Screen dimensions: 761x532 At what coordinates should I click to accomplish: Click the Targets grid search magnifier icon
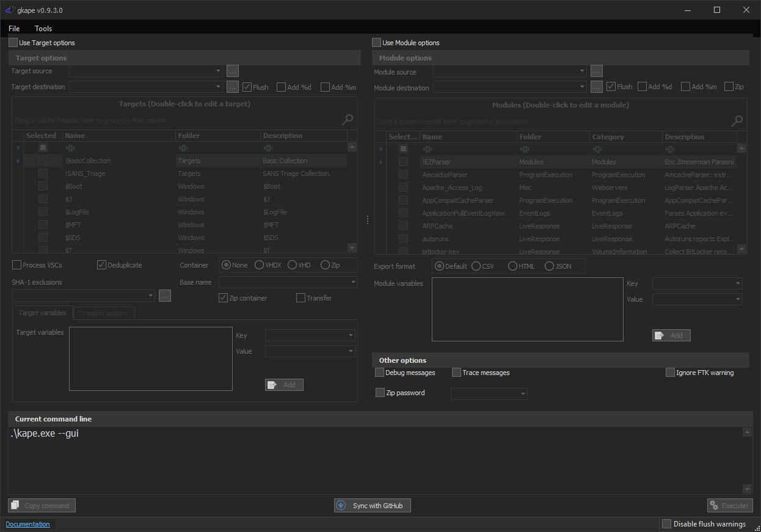tap(348, 120)
